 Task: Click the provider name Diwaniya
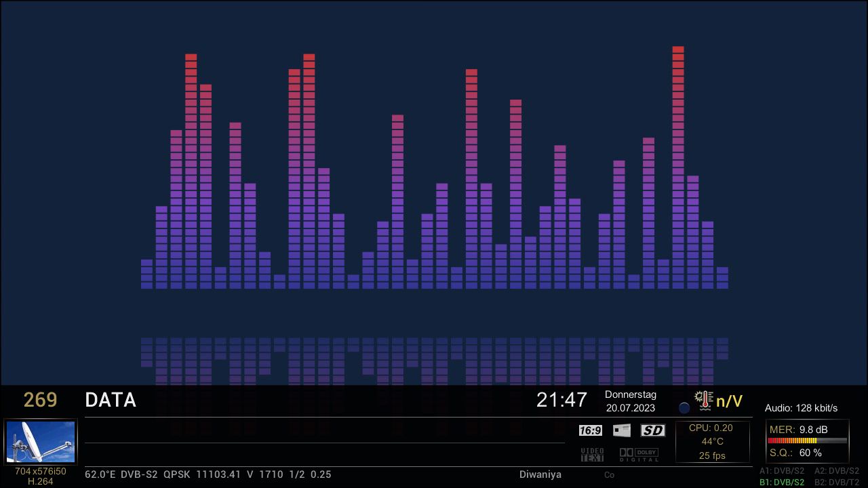tap(540, 474)
